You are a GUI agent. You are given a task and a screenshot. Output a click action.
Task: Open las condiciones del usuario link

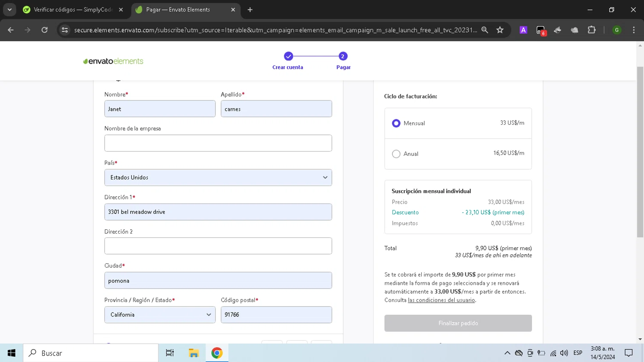(x=441, y=300)
